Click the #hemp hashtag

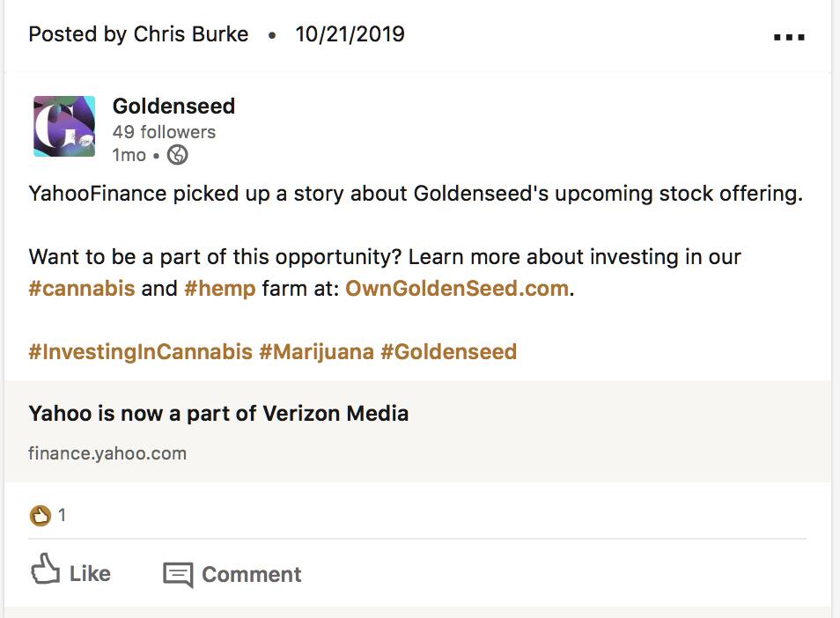(219, 289)
